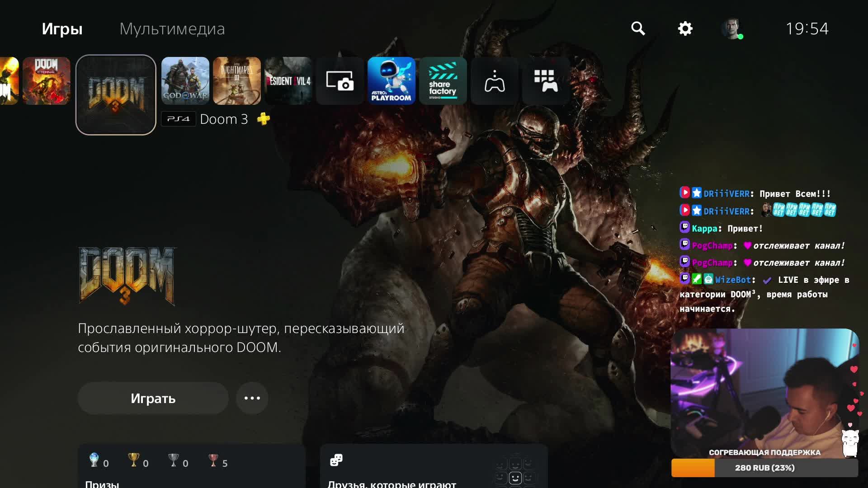Switch to the Игры tab
The width and height of the screenshot is (868, 488).
pos(62,29)
